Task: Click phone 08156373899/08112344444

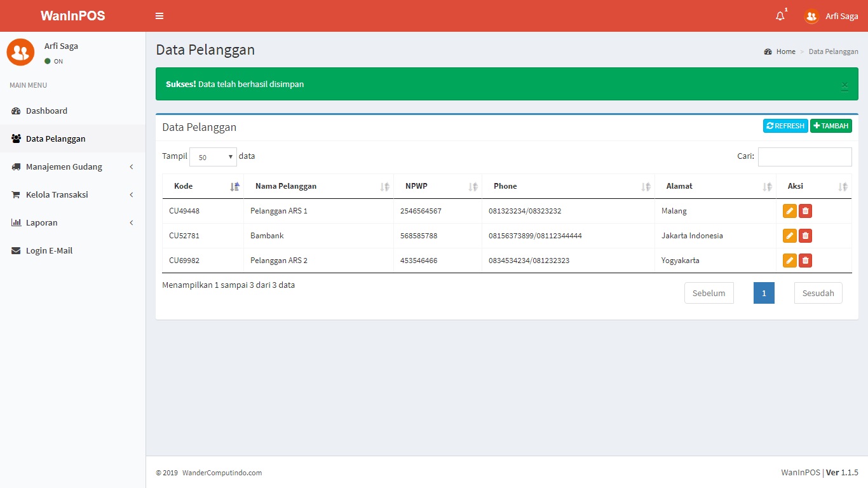Action: tap(535, 236)
